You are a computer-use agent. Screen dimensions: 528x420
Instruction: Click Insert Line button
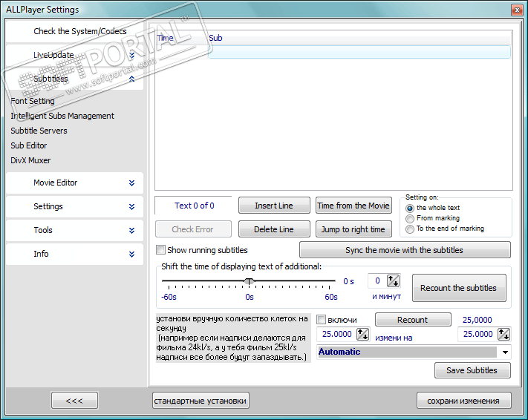tap(274, 206)
